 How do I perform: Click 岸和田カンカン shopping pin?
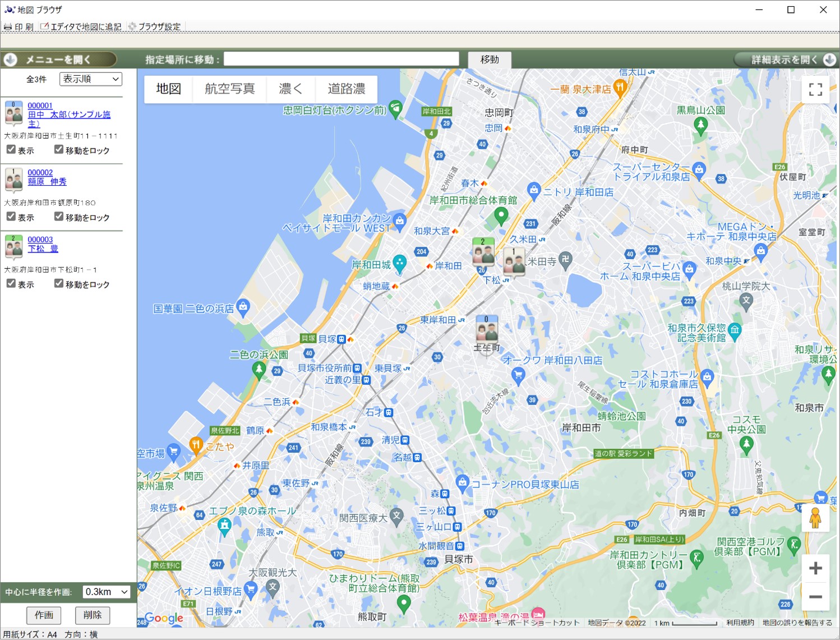click(x=399, y=220)
